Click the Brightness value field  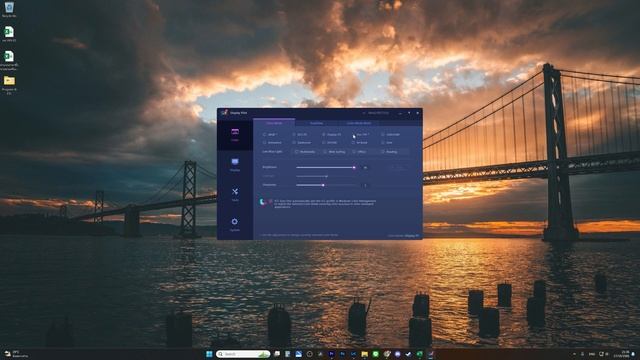(x=365, y=167)
